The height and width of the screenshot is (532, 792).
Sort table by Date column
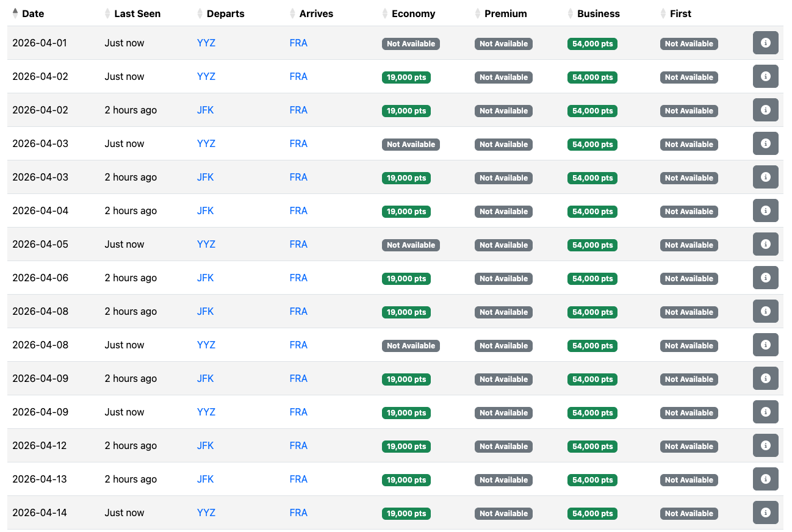pyautogui.click(x=33, y=13)
